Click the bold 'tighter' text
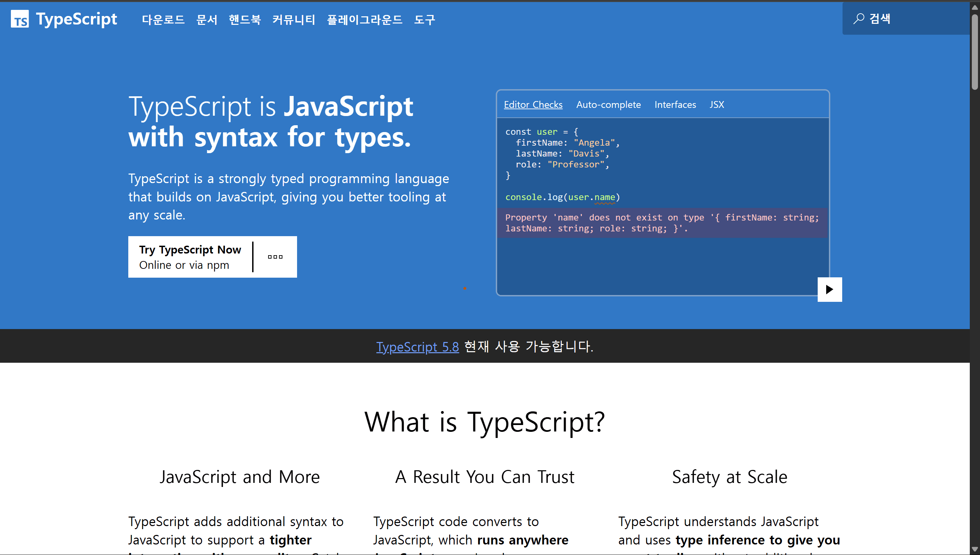The height and width of the screenshot is (555, 980). (x=291, y=540)
